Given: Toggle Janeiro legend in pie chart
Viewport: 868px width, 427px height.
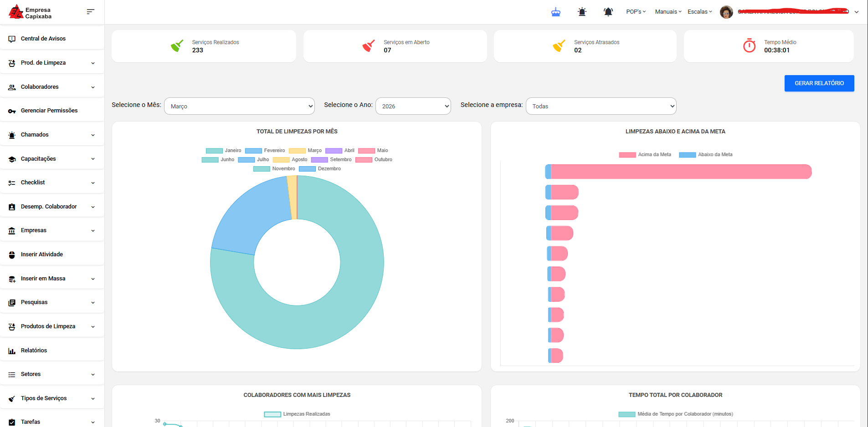Looking at the screenshot, I should click(x=224, y=151).
